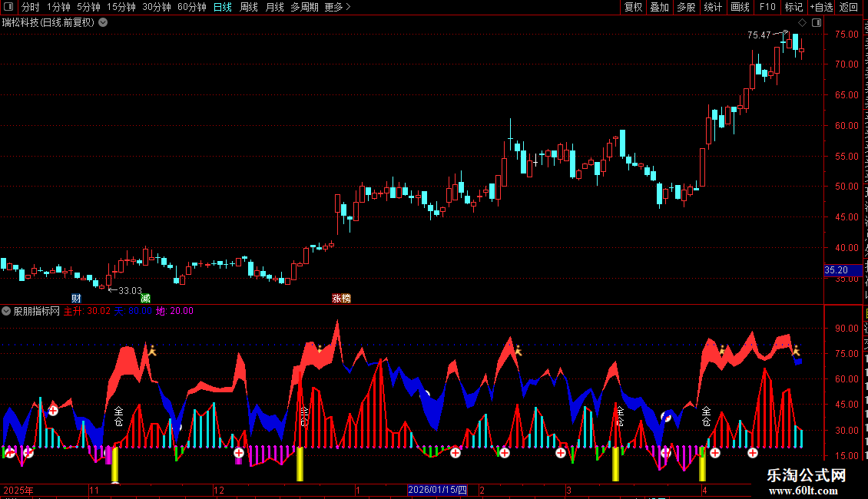Expand the 更多 periods menu
The image size is (868, 499).
(x=337, y=7)
